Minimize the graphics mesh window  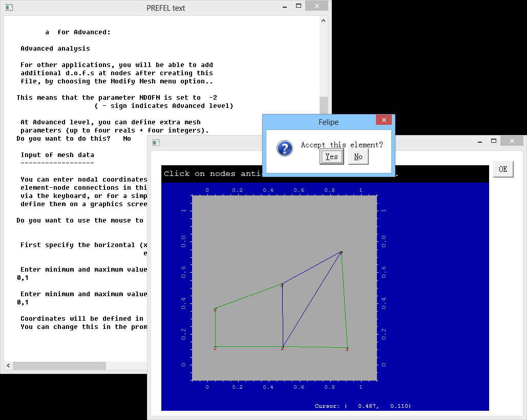479,141
